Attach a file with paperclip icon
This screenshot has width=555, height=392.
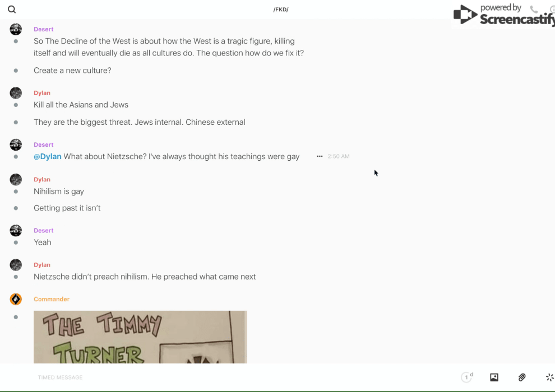(x=522, y=377)
